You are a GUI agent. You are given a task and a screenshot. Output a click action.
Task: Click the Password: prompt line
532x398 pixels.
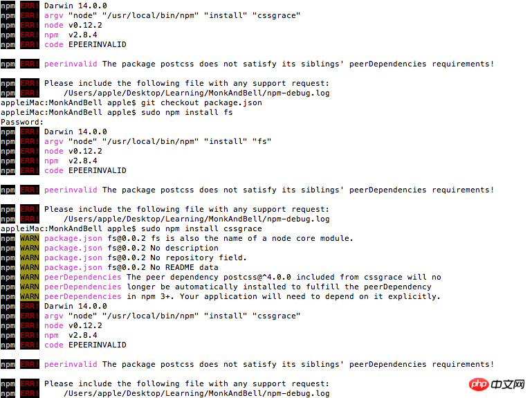pyautogui.click(x=22, y=123)
